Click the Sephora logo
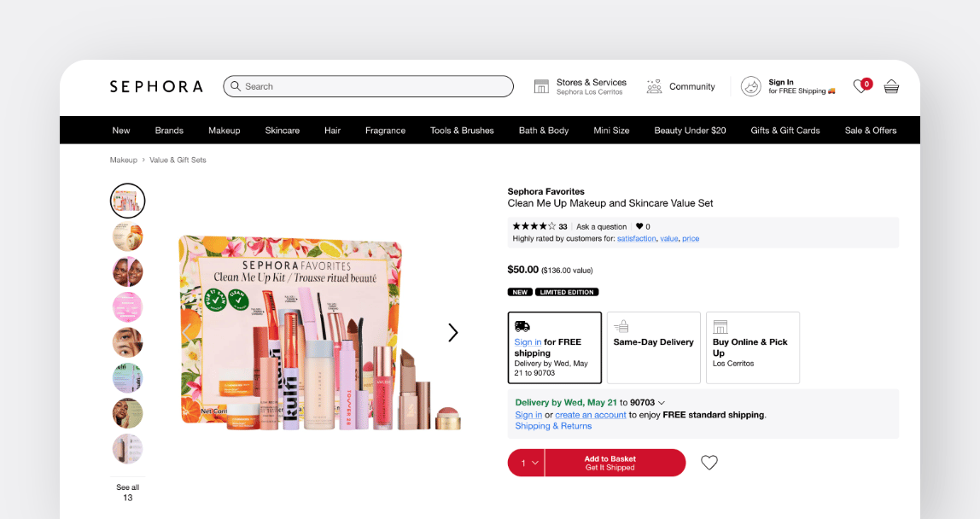This screenshot has height=519, width=980. click(156, 86)
